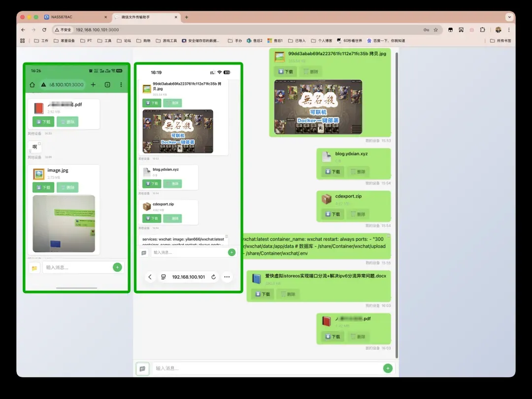532x399 pixels.
Task: Click the blog.ydxian.xyz file icon in main chat
Action: click(x=327, y=157)
